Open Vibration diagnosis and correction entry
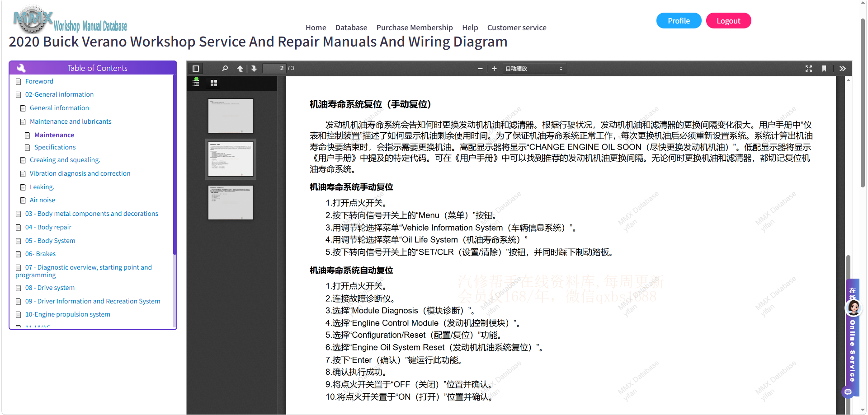The width and height of the screenshot is (868, 415). click(x=80, y=173)
